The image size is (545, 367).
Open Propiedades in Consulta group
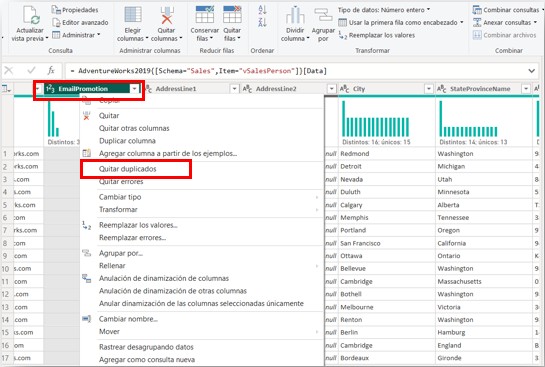[x=75, y=10]
